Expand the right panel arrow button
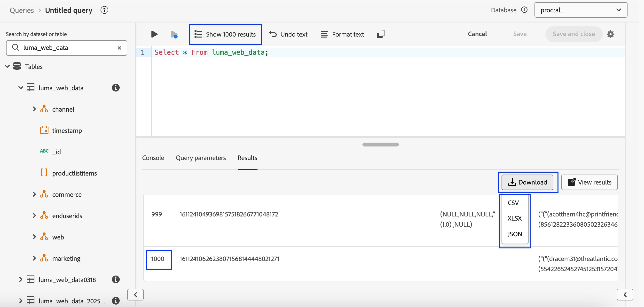The height and width of the screenshot is (307, 644). [625, 294]
